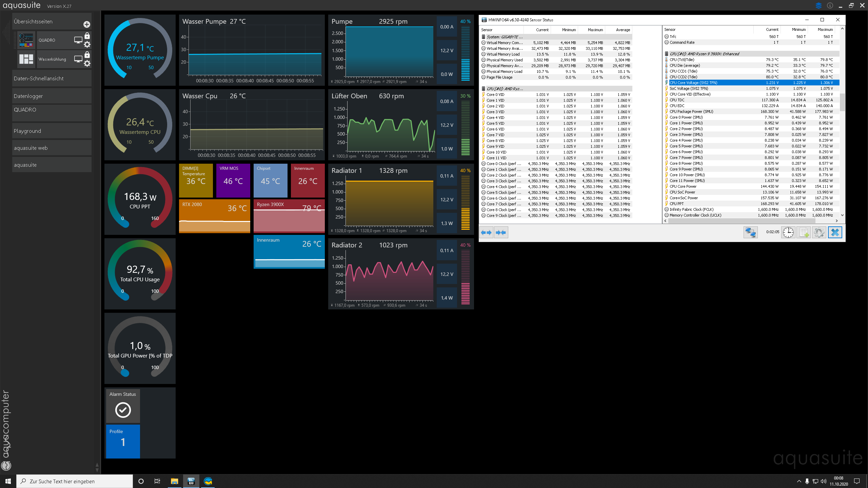This screenshot has width=868, height=488.
Task: Click the Alarm Status checkmark button
Action: tap(123, 409)
